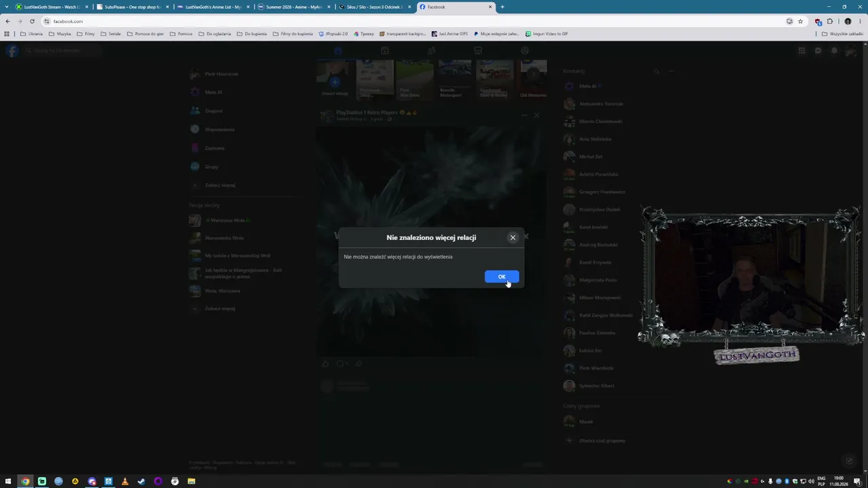Click the system tray volume icon
Screen dimensions: 868x488
(811, 481)
